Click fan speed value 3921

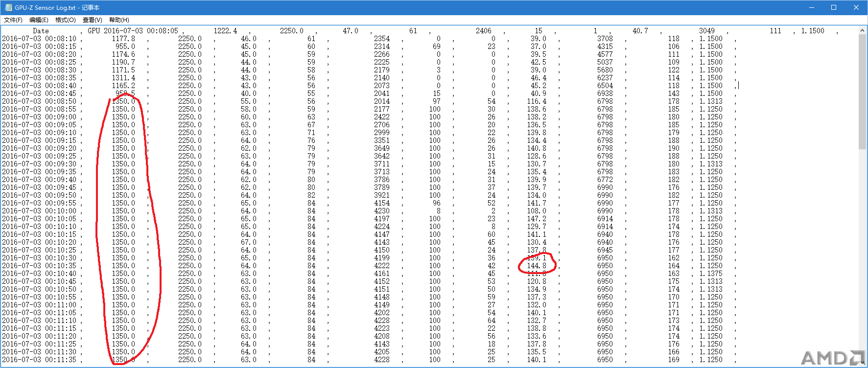point(382,195)
